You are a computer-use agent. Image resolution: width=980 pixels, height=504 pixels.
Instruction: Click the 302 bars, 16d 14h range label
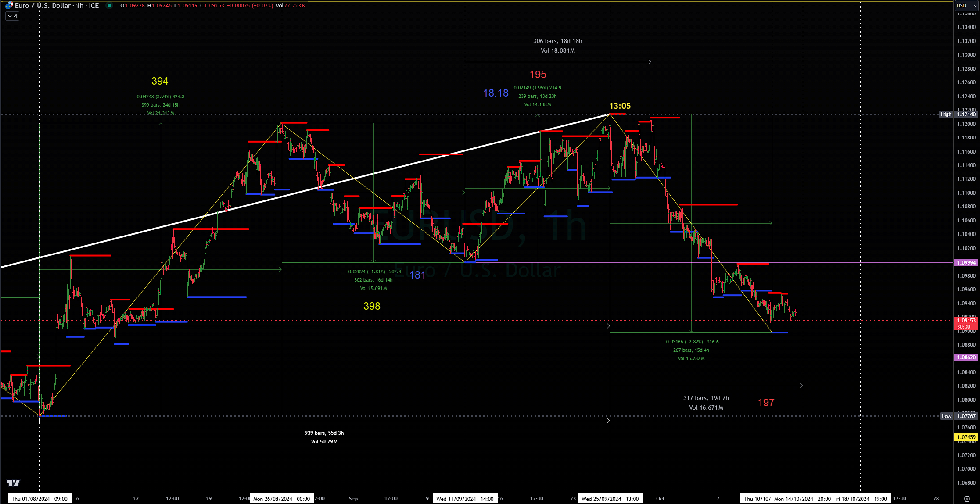pos(373,280)
